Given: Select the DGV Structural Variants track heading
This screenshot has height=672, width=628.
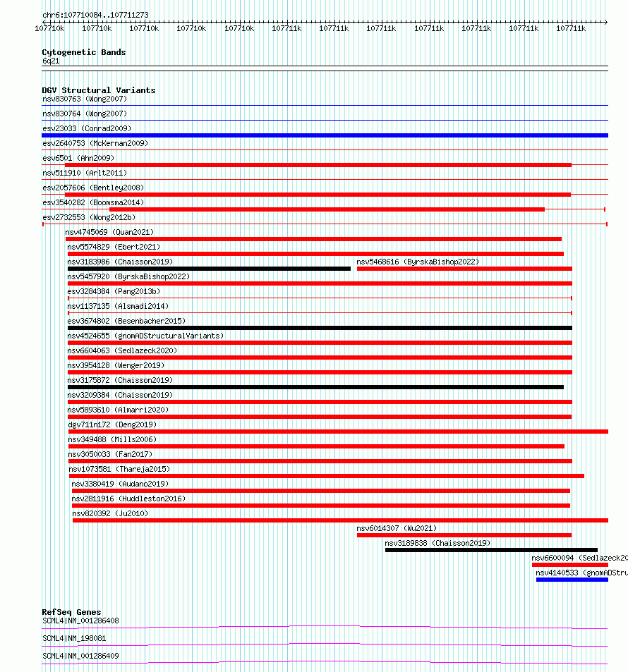Looking at the screenshot, I should point(99,90).
